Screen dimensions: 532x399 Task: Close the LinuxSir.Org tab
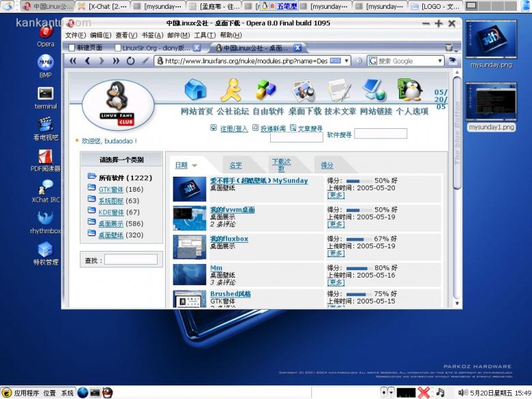coord(197,48)
